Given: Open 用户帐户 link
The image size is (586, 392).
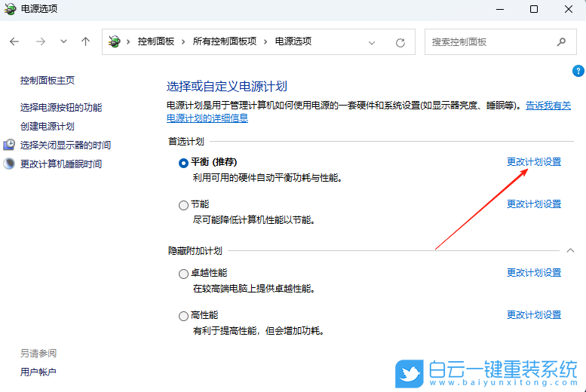Looking at the screenshot, I should [38, 372].
